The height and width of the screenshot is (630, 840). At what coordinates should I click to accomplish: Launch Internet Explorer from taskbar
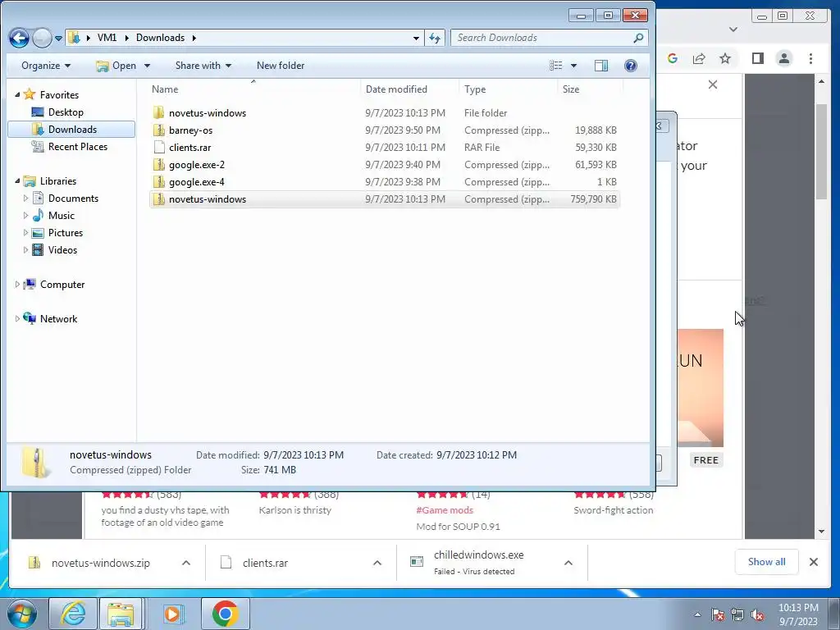pyautogui.click(x=73, y=614)
